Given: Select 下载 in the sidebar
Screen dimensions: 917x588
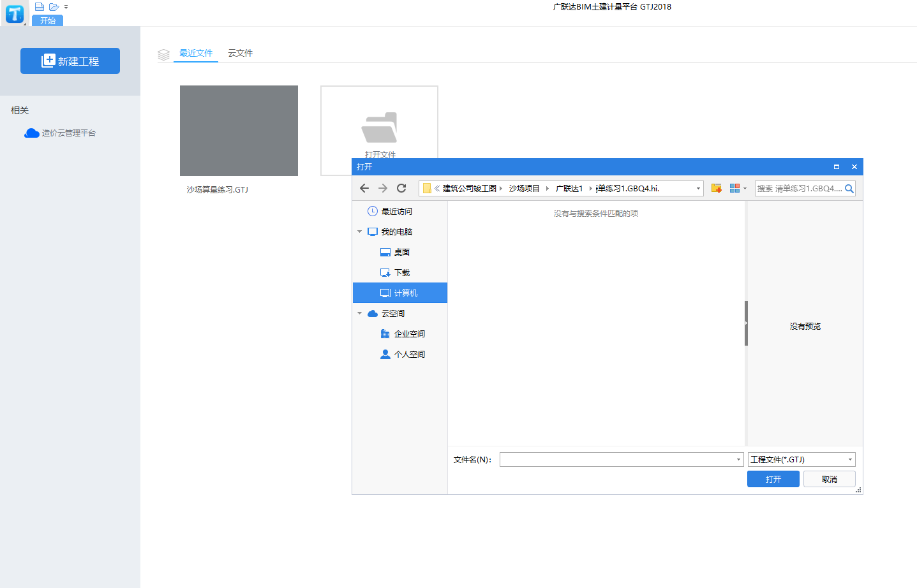Looking at the screenshot, I should point(400,272).
